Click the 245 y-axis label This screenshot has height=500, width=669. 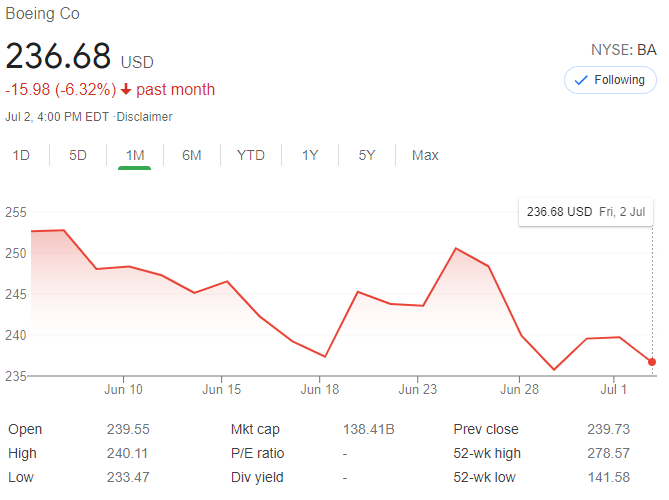point(16,294)
